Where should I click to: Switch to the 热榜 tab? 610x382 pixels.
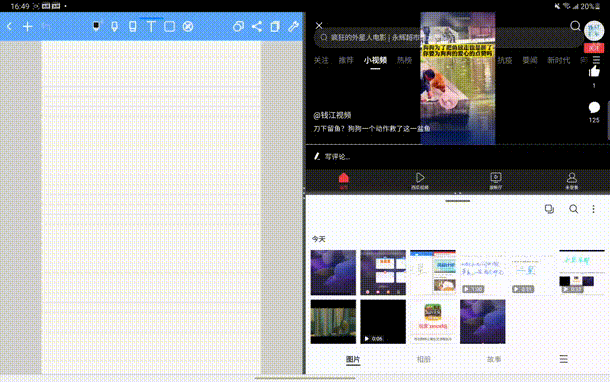pyautogui.click(x=404, y=60)
